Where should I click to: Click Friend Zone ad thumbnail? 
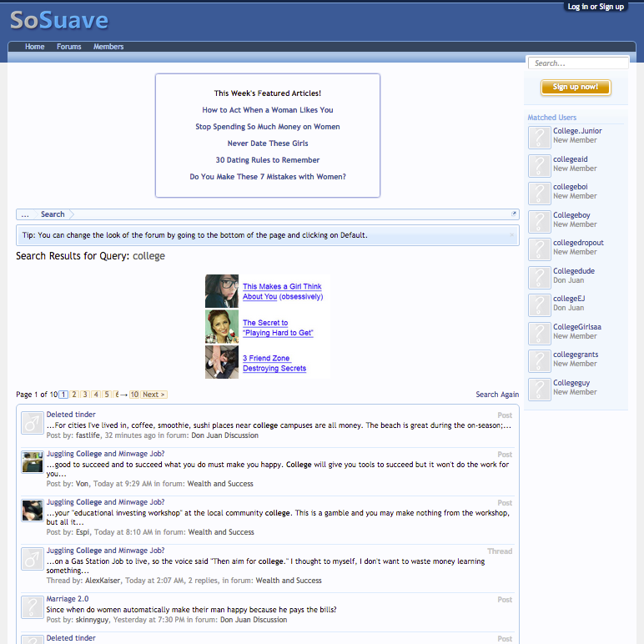222,362
